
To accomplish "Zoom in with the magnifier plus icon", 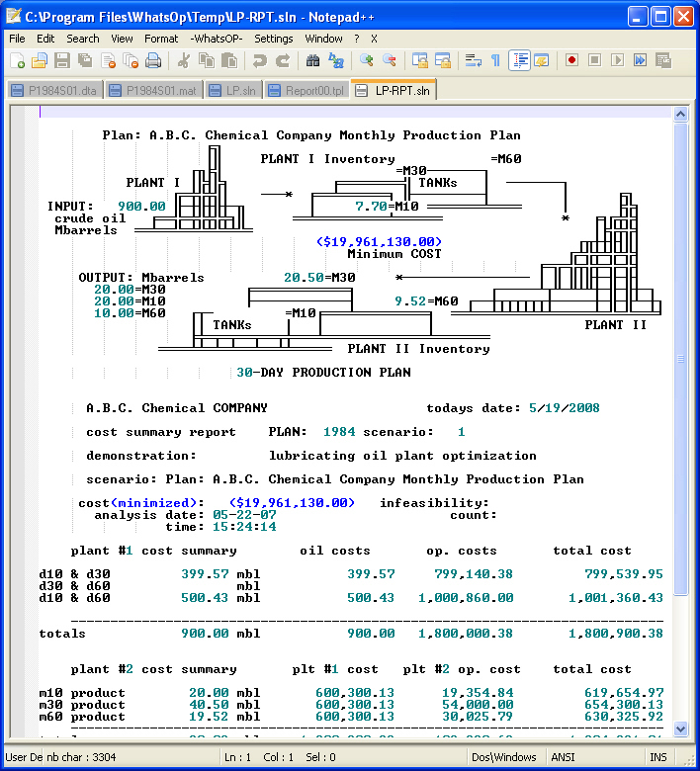I will 366,61.
